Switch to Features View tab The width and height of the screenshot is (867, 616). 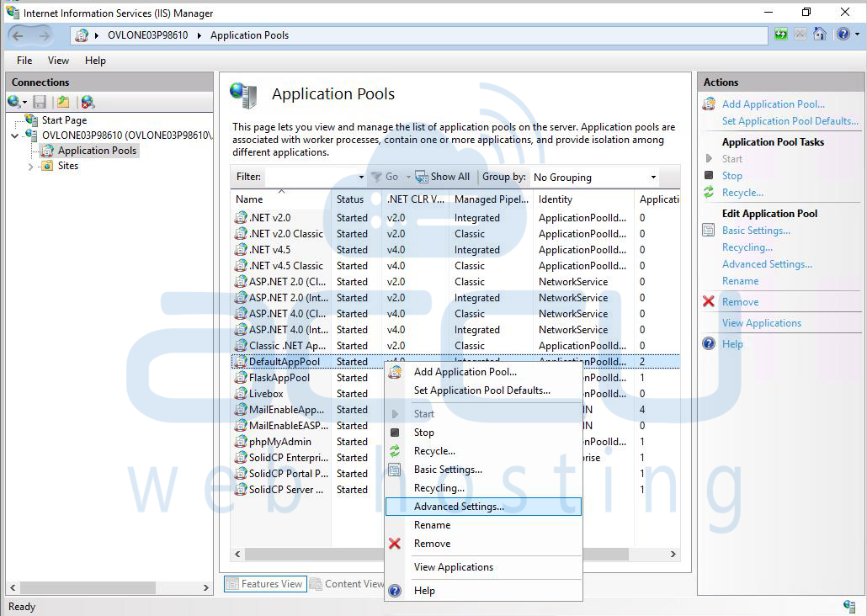(265, 584)
